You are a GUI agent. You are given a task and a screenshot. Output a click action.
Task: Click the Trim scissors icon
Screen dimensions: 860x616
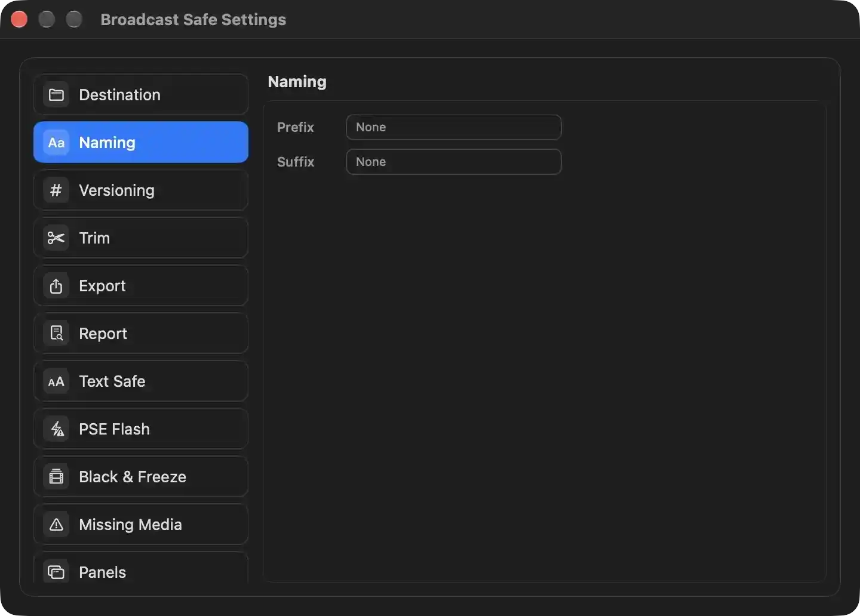[x=56, y=238]
